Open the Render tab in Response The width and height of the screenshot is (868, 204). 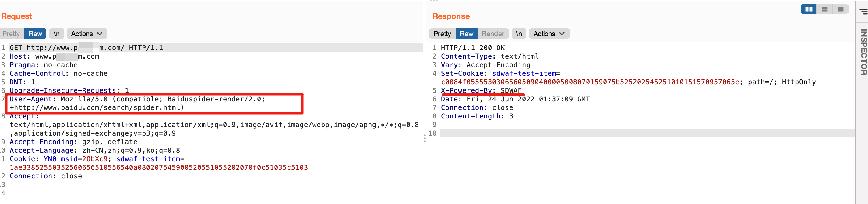(493, 34)
